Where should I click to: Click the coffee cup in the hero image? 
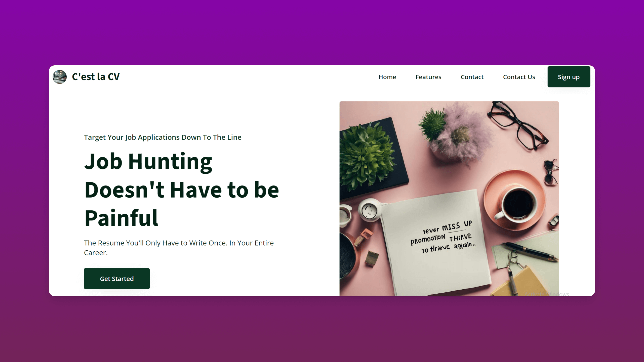[x=516, y=204]
